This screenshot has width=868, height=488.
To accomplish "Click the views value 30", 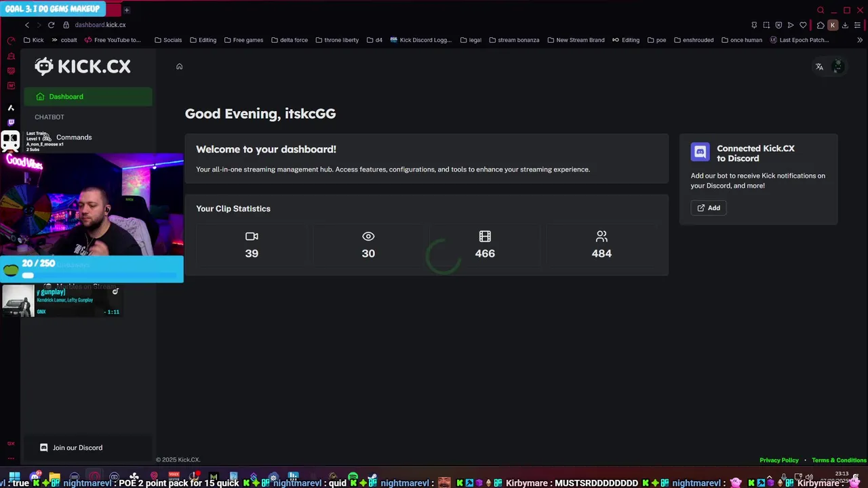I will [368, 253].
